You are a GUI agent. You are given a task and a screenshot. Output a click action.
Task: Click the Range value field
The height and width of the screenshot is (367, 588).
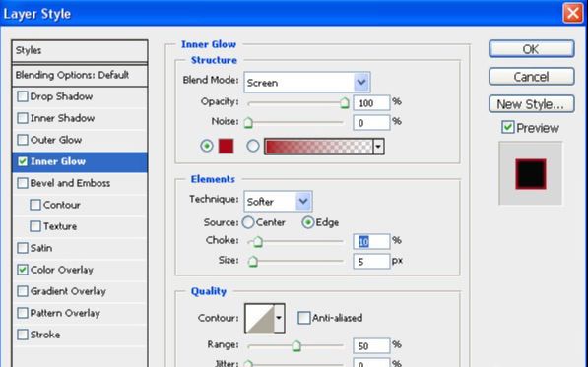click(371, 346)
